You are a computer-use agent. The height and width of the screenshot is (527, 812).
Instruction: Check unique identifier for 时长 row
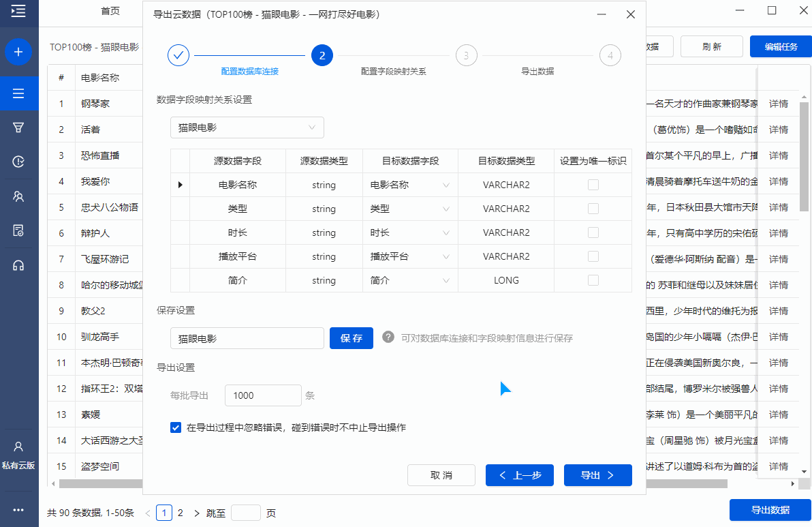click(593, 232)
